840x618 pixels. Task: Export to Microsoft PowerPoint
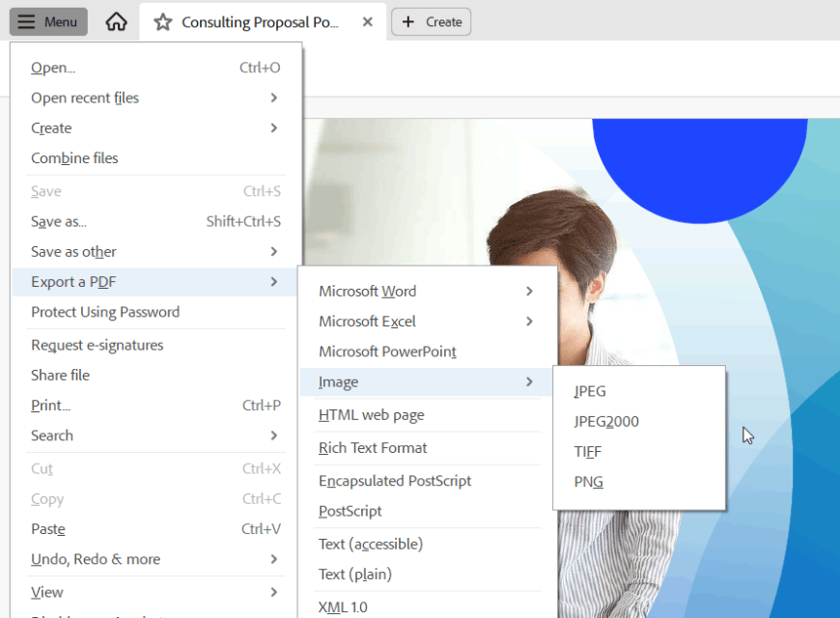pos(427,351)
